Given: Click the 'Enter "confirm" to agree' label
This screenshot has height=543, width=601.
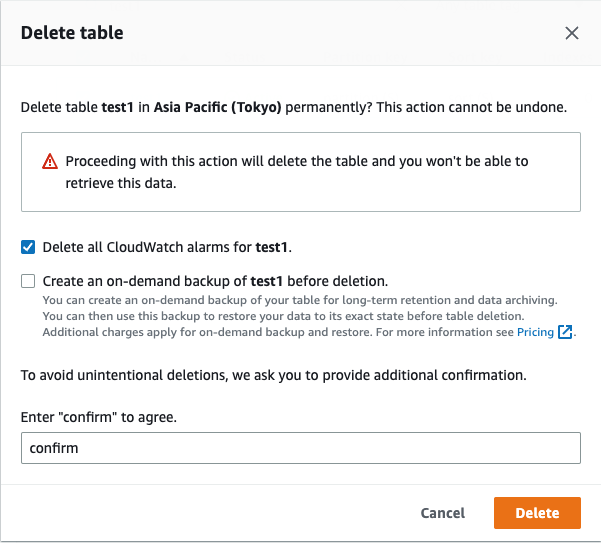Looking at the screenshot, I should coord(99,417).
